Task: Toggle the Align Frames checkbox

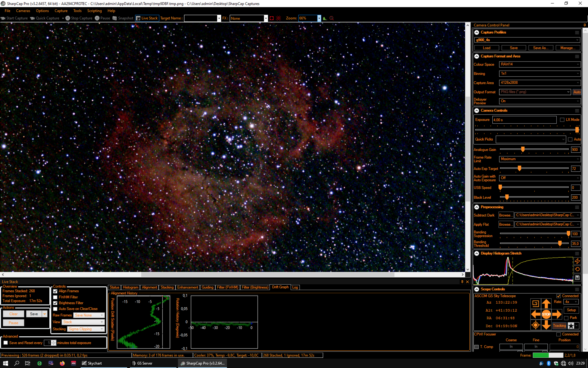Action: (55, 291)
